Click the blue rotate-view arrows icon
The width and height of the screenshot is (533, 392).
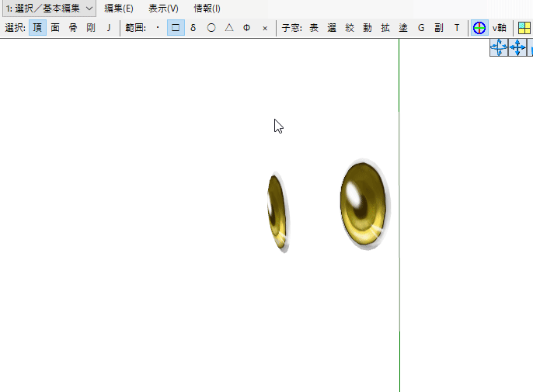pyautogui.click(x=498, y=48)
